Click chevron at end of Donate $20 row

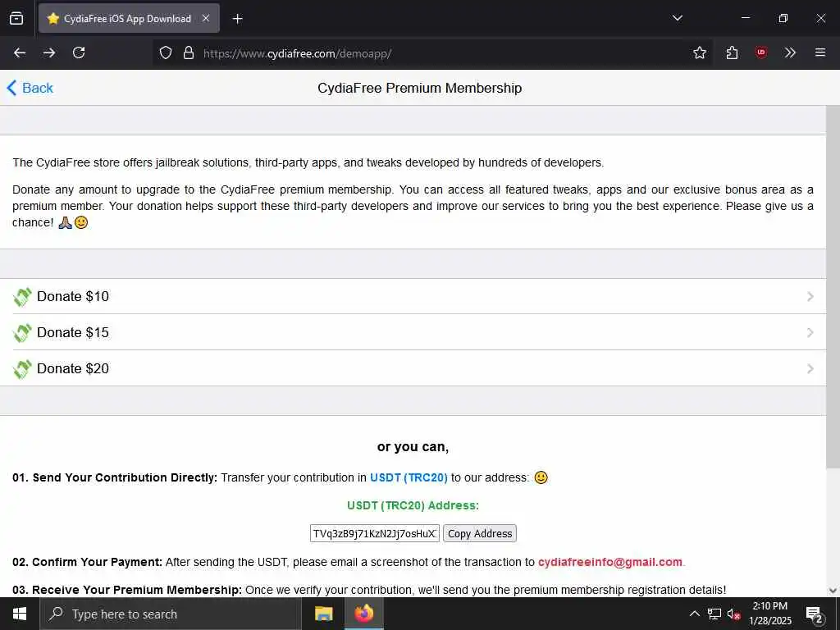tap(810, 368)
